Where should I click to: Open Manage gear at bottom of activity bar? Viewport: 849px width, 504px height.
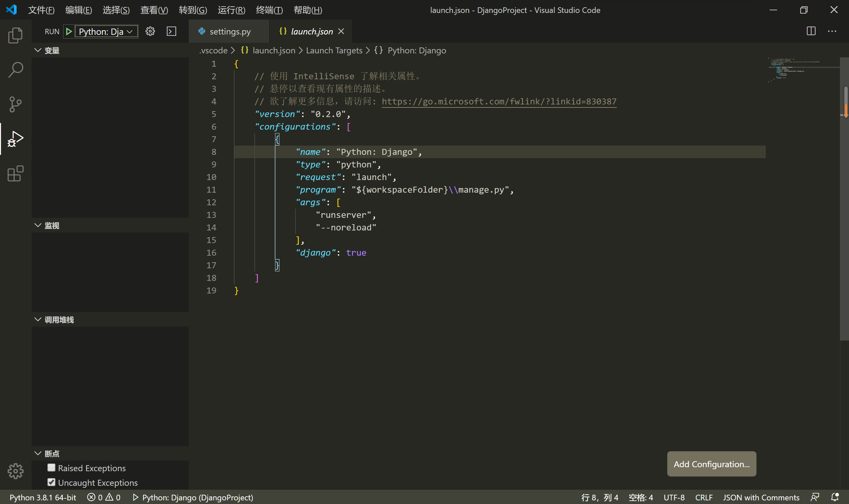(x=15, y=471)
